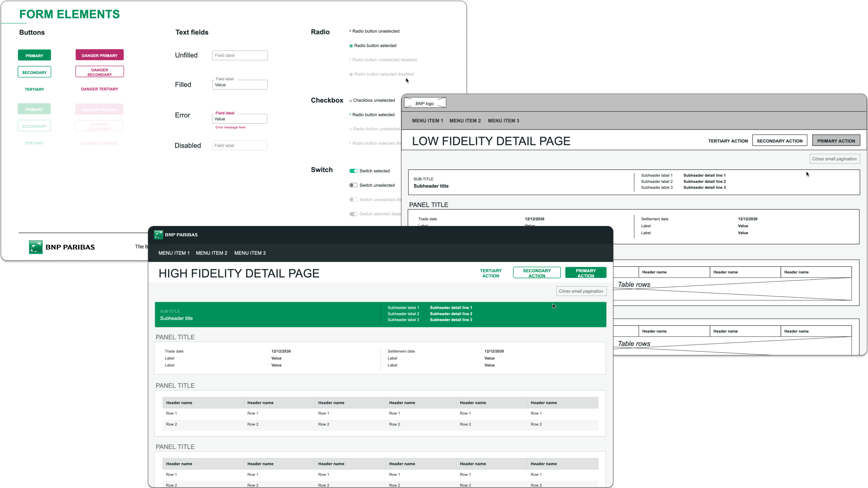The height and width of the screenshot is (488, 868).
Task: Click the BNP logo placeholder on low fidelity page
Action: pyautogui.click(x=425, y=102)
